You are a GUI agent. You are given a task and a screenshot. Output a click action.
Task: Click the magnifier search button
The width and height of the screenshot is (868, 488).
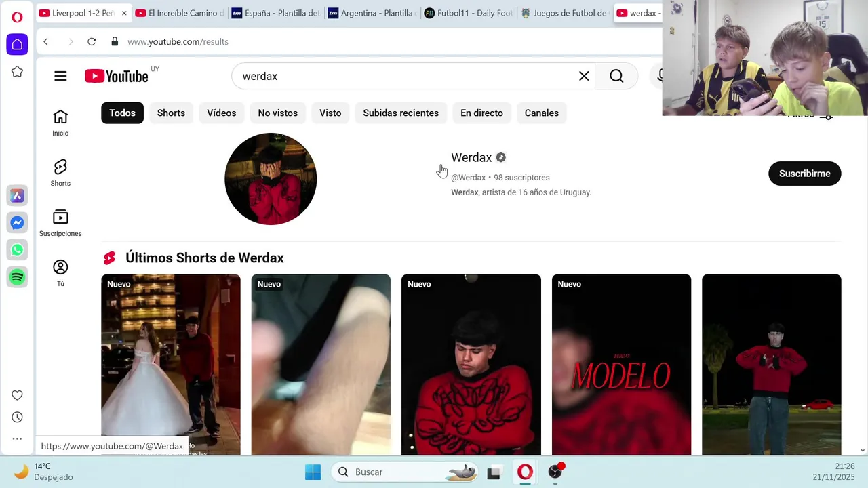click(616, 76)
